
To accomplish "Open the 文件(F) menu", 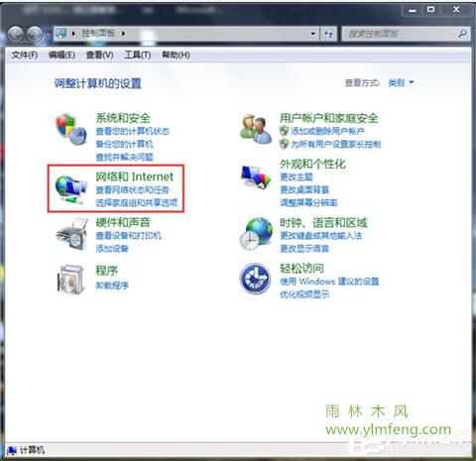I will coord(24,55).
